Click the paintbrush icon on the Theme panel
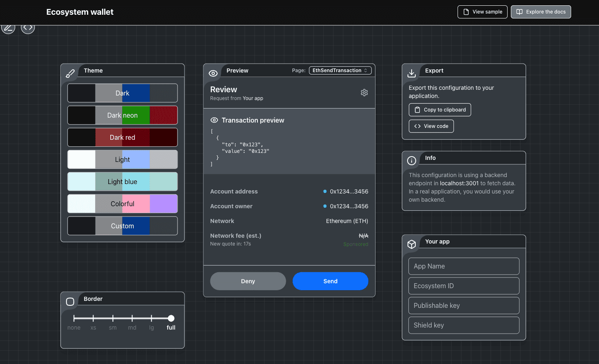Image resolution: width=599 pixels, height=364 pixels. [x=70, y=73]
